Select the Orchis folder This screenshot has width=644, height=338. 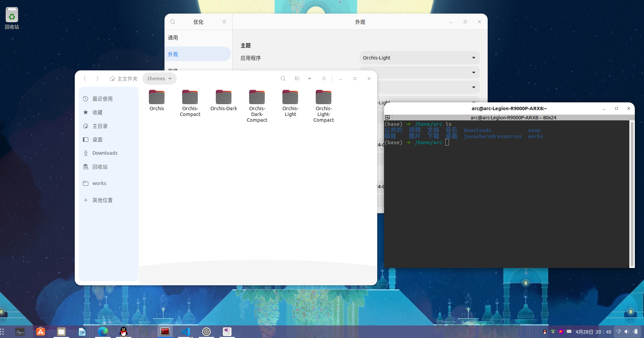tap(157, 100)
